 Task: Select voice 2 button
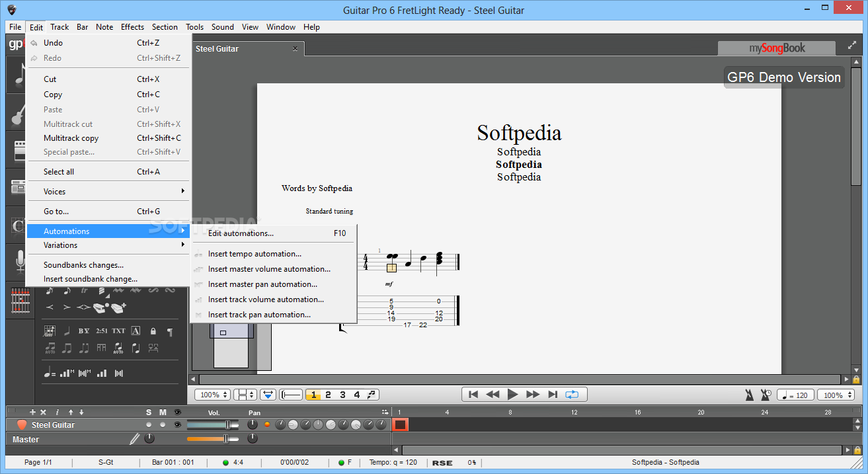click(x=328, y=395)
